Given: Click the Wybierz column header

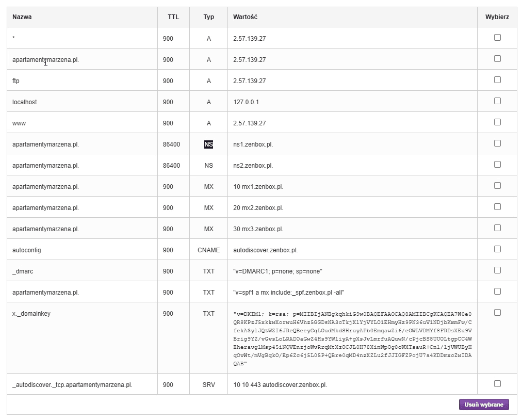Looking at the screenshot, I should pos(497,17).
